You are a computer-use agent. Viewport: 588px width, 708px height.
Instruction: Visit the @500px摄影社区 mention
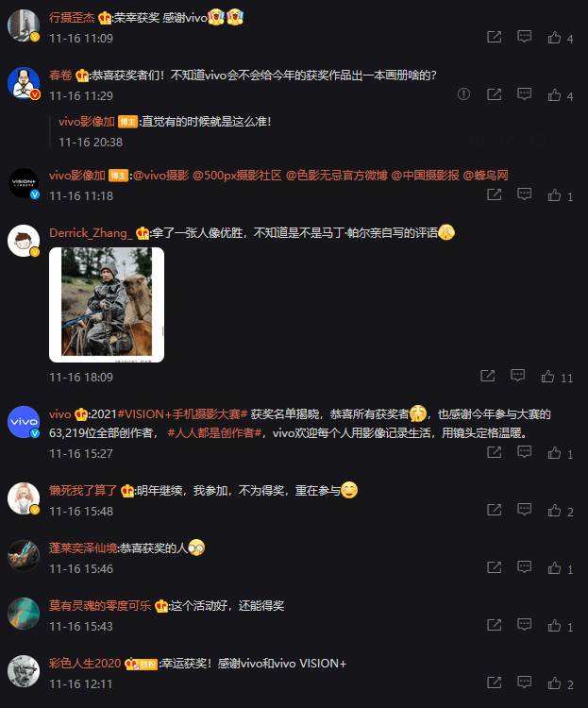(x=237, y=176)
